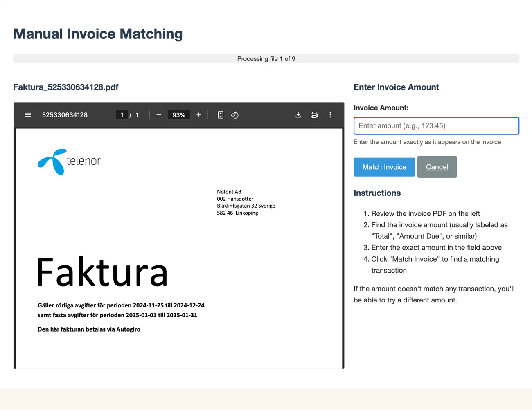
Task: Click the Telenor logo in the PDF
Action: click(69, 161)
